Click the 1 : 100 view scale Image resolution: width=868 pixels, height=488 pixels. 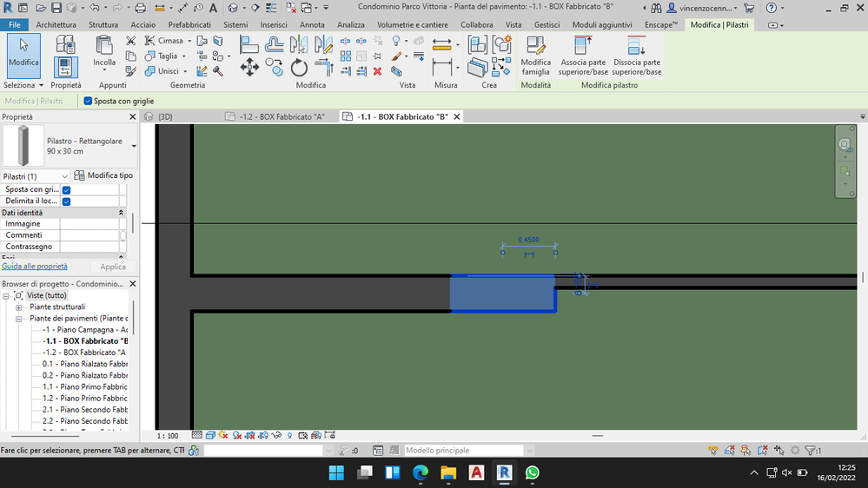pos(167,436)
